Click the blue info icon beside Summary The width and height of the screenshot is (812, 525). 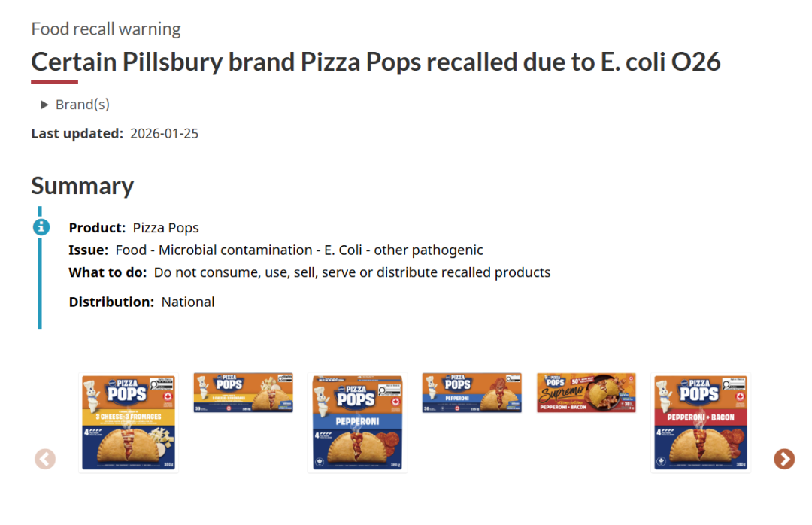(x=41, y=226)
